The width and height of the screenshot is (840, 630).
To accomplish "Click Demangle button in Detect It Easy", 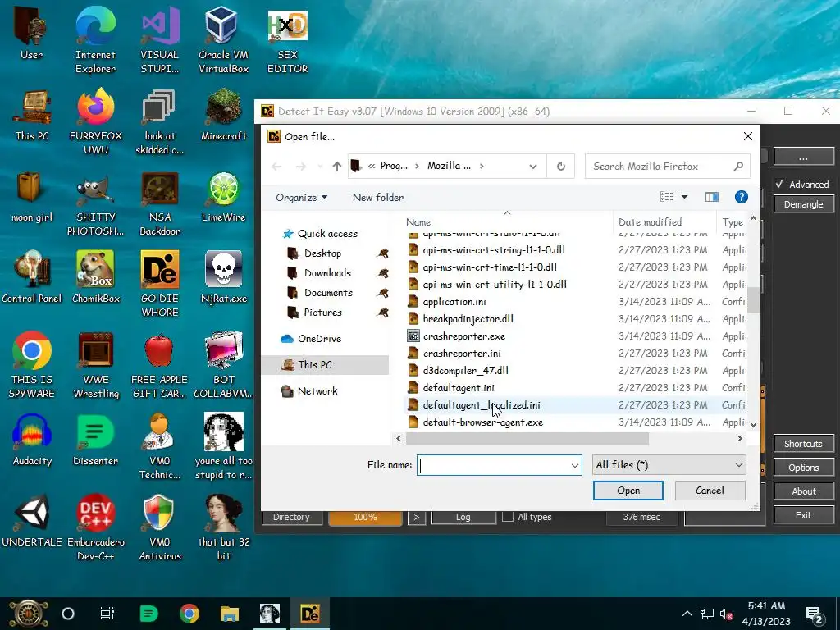I will click(x=803, y=204).
